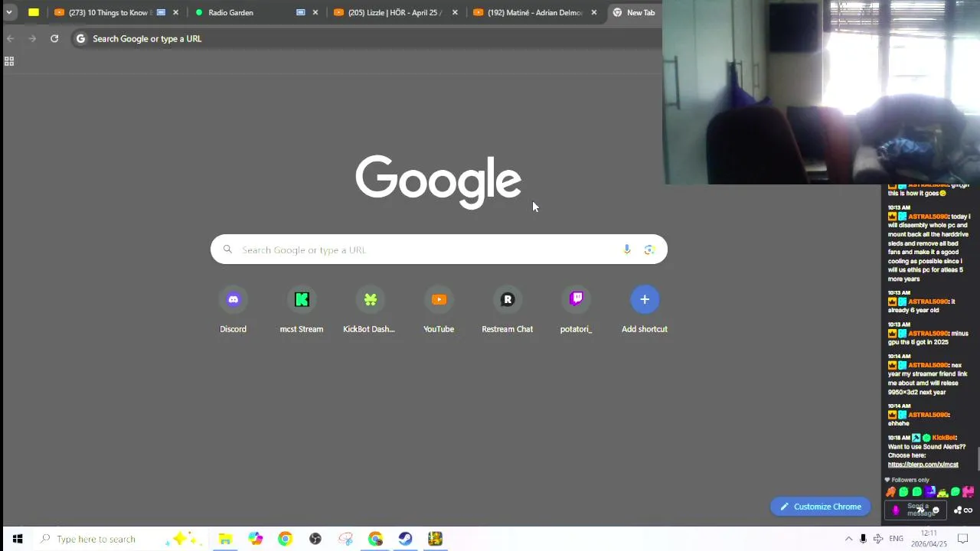Viewport: 980px width, 551px height.
Task: Select the pink emote in the chat emote row
Action: click(x=969, y=492)
